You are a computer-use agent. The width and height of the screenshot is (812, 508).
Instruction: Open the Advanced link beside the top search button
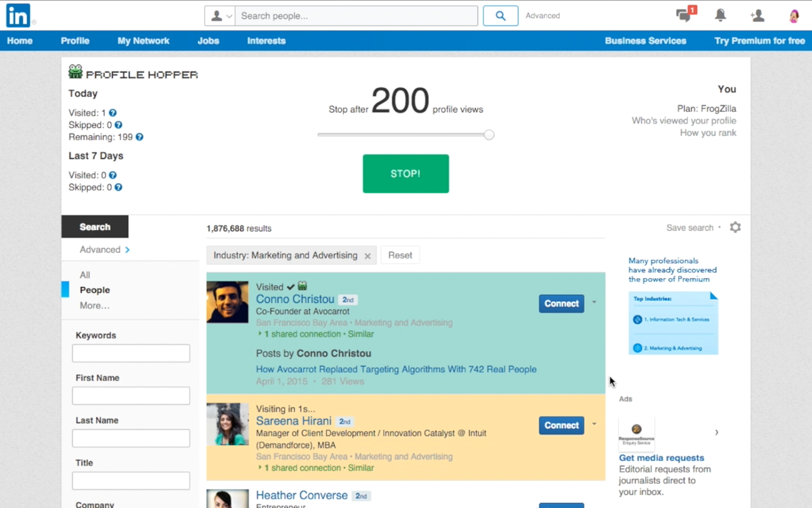tap(543, 16)
